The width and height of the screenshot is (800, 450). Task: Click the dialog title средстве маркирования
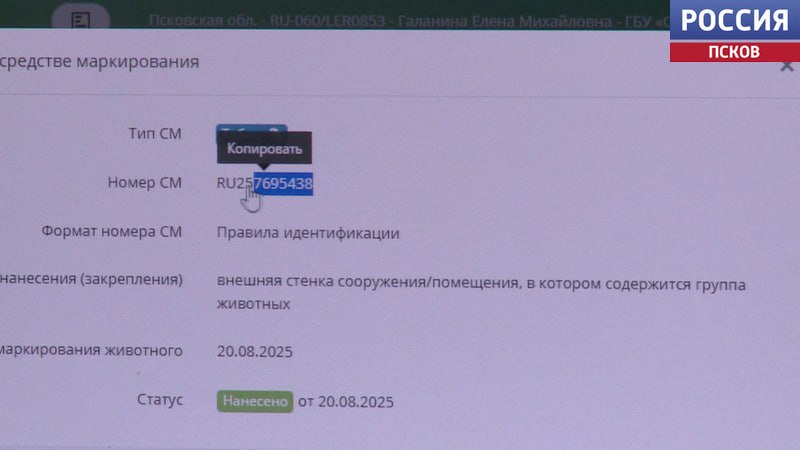[99, 62]
